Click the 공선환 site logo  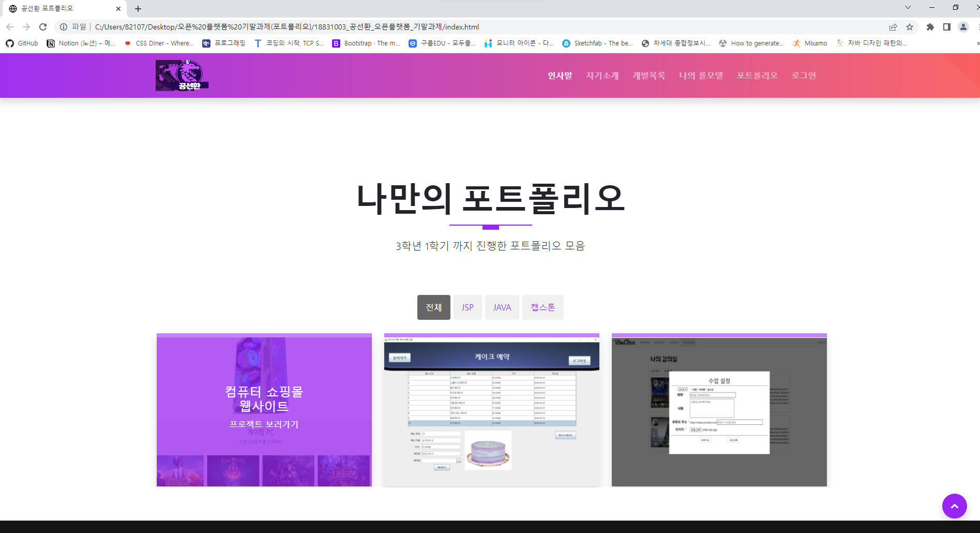pos(182,75)
